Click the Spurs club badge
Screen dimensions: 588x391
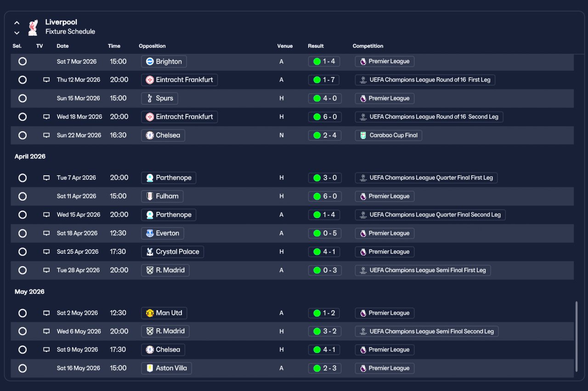tap(150, 98)
